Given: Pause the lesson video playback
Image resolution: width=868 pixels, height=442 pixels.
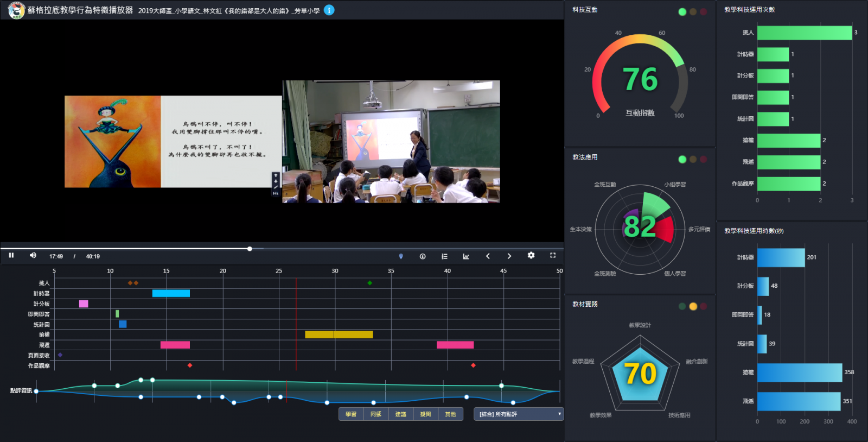Looking at the screenshot, I should tap(11, 256).
